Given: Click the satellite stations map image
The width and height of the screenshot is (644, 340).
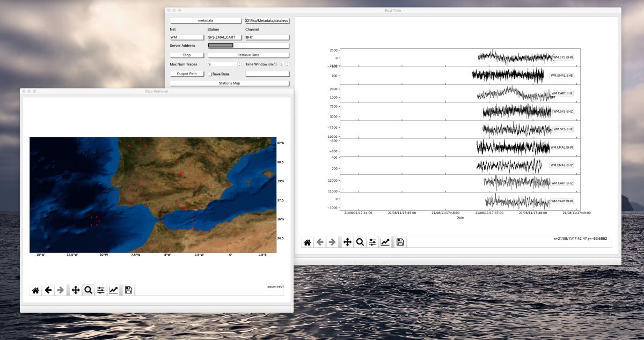Looking at the screenshot, I should pos(153,195).
